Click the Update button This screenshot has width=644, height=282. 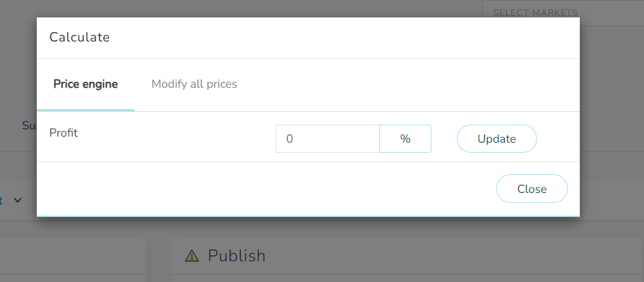(x=497, y=139)
